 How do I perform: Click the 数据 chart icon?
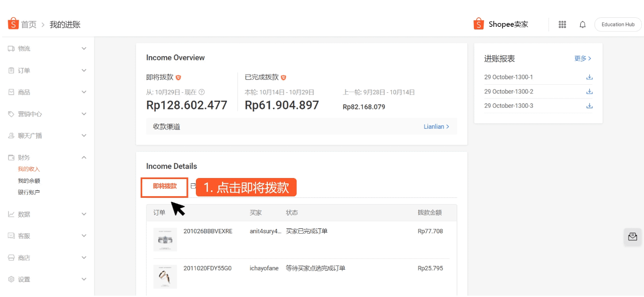11,214
